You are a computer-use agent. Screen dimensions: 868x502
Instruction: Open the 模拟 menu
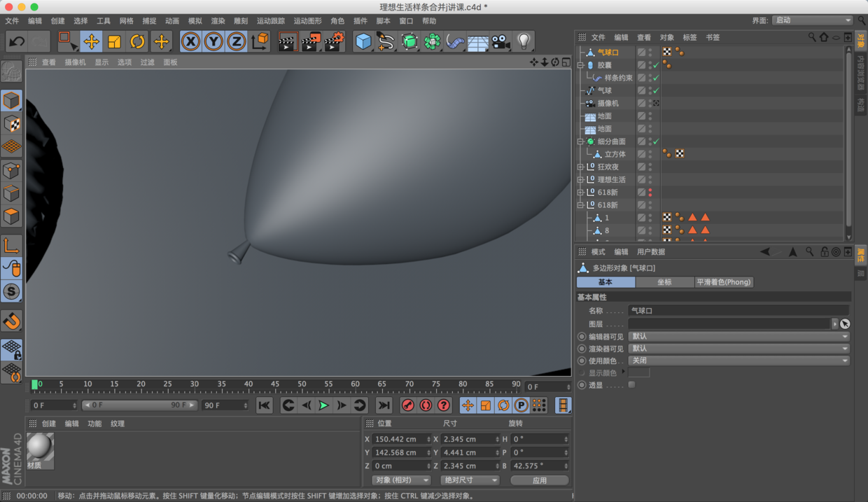point(195,21)
